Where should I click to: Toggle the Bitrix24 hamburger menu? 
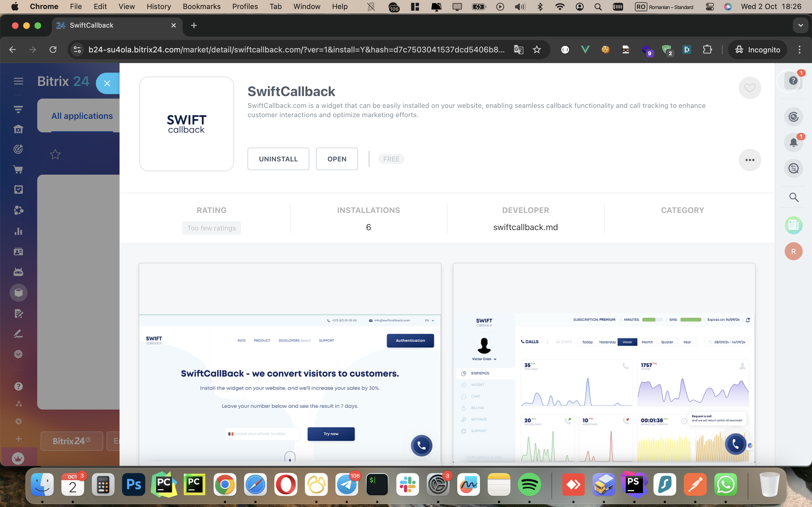(18, 81)
